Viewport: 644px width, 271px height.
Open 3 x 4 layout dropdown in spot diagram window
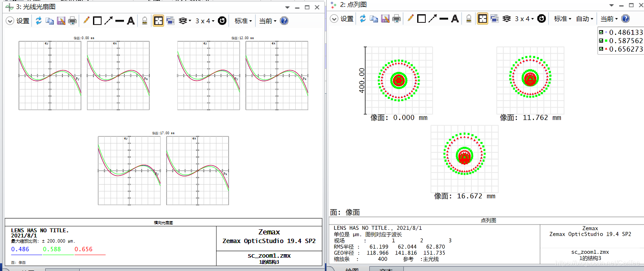(524, 19)
